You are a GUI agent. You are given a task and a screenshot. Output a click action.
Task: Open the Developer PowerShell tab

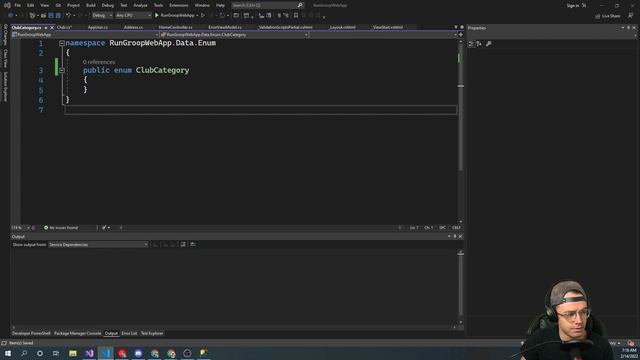31,333
